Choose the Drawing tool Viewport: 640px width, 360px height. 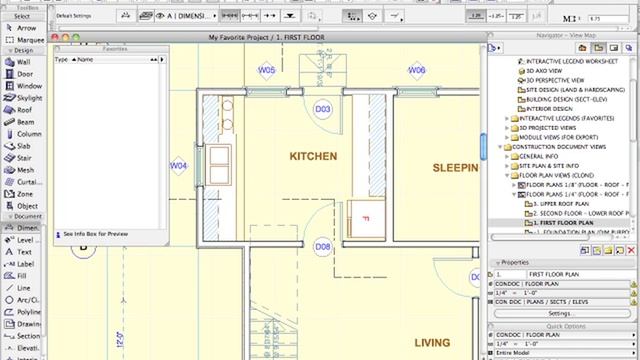click(x=23, y=324)
